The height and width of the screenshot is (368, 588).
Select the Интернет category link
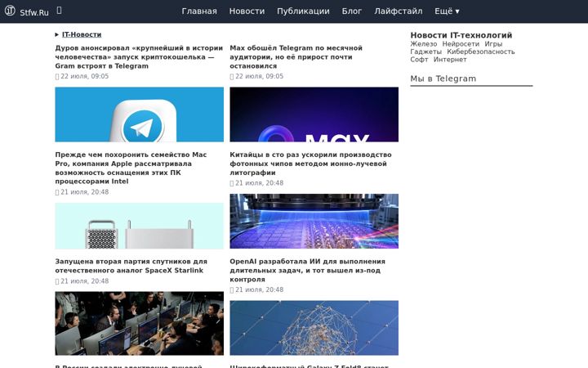(x=450, y=60)
